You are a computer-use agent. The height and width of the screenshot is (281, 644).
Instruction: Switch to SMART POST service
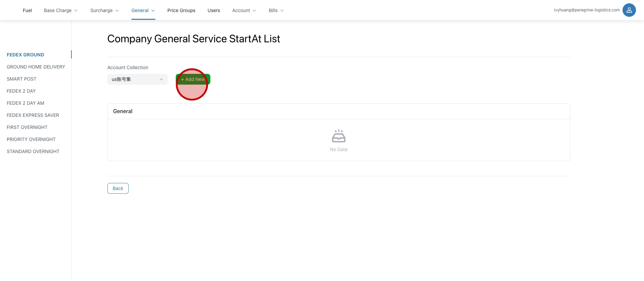[21, 79]
